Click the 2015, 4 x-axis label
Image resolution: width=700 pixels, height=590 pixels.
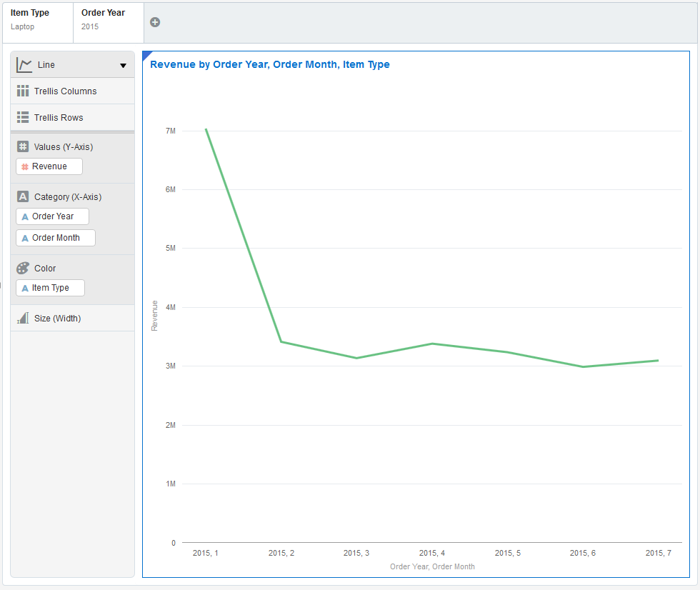point(432,553)
